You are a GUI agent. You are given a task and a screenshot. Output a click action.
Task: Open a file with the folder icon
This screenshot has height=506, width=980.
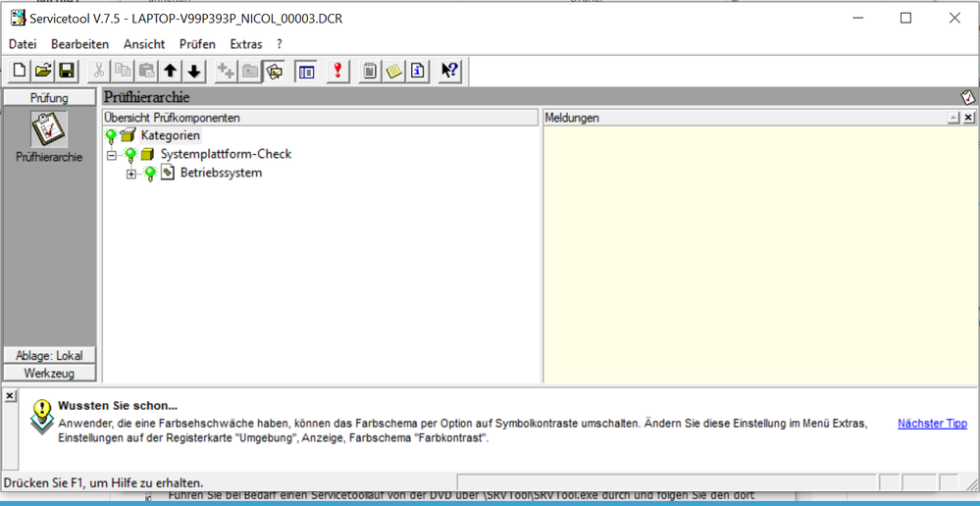(x=43, y=71)
